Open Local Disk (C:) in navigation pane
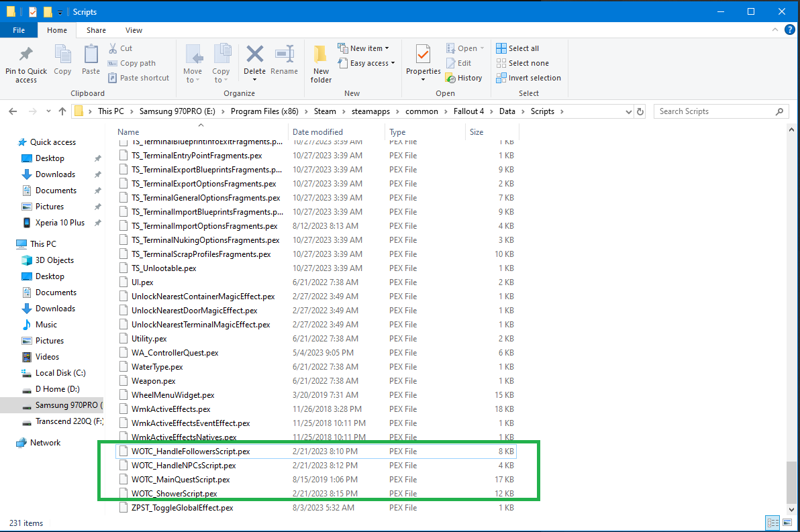This screenshot has height=532, width=800. click(x=60, y=373)
